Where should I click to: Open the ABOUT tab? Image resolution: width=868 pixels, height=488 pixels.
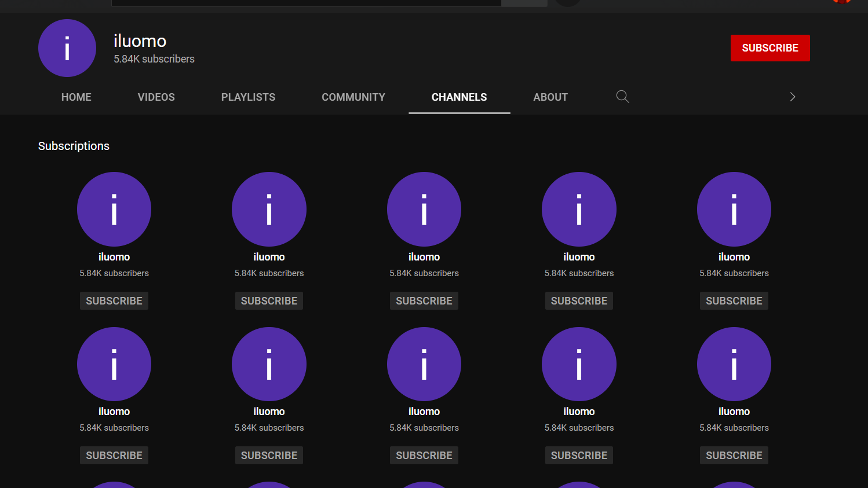[x=550, y=97]
